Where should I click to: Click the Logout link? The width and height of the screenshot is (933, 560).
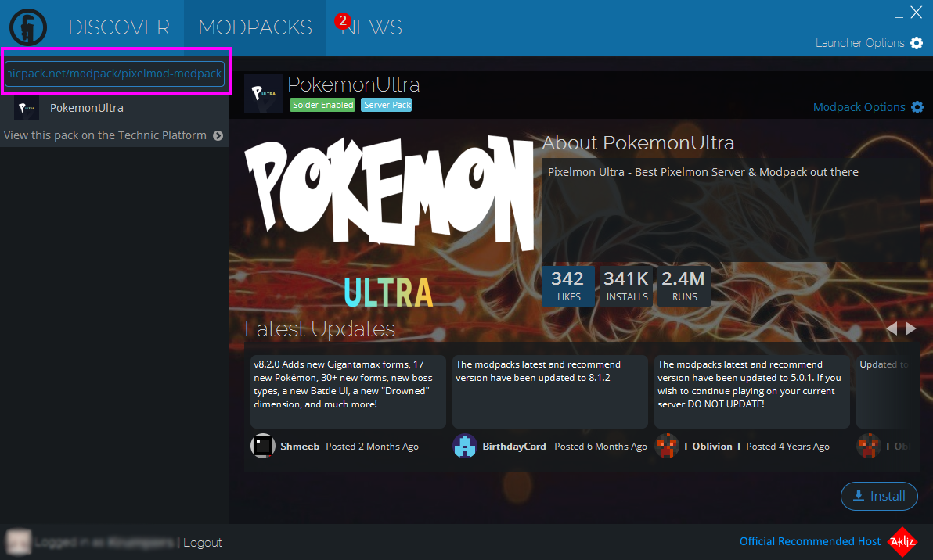click(x=202, y=543)
